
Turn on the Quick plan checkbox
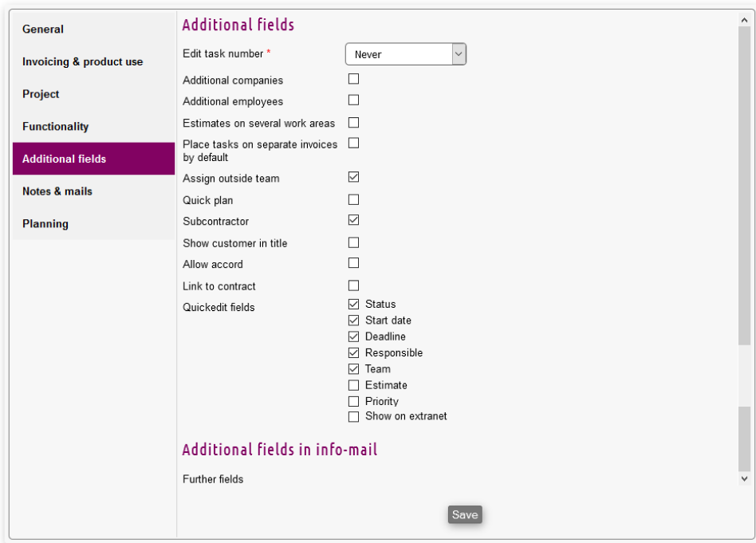click(x=353, y=199)
